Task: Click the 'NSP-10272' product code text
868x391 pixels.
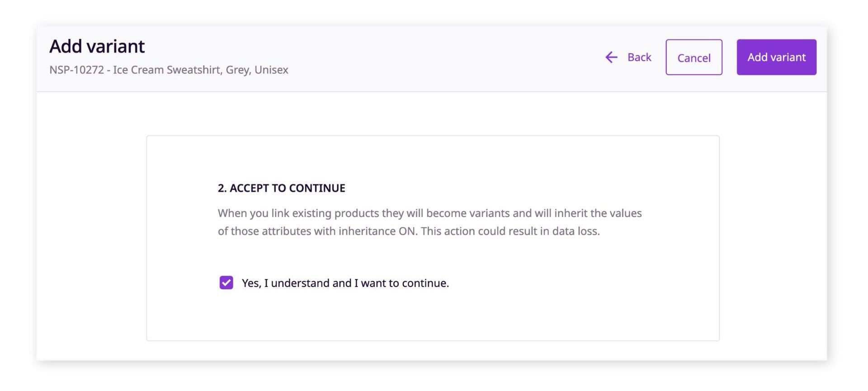Action: 76,70
